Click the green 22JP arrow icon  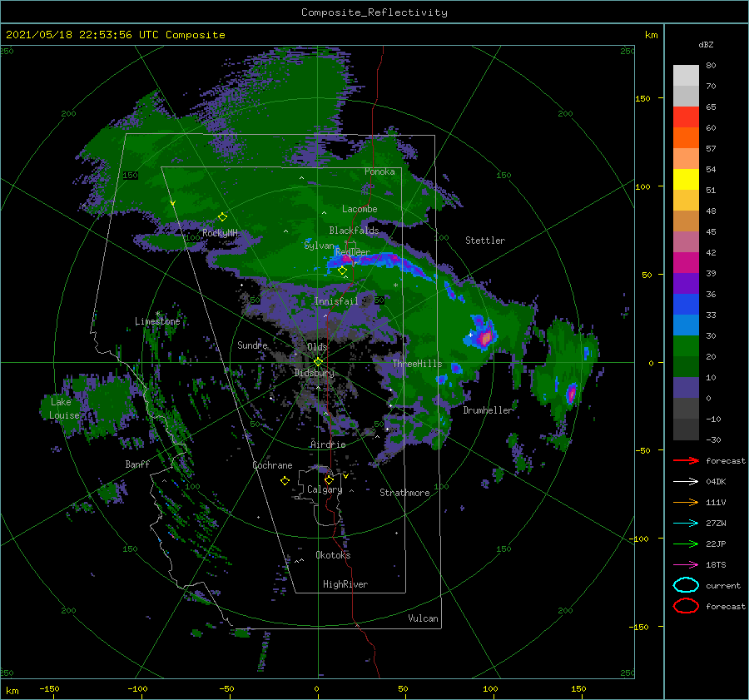[686, 544]
